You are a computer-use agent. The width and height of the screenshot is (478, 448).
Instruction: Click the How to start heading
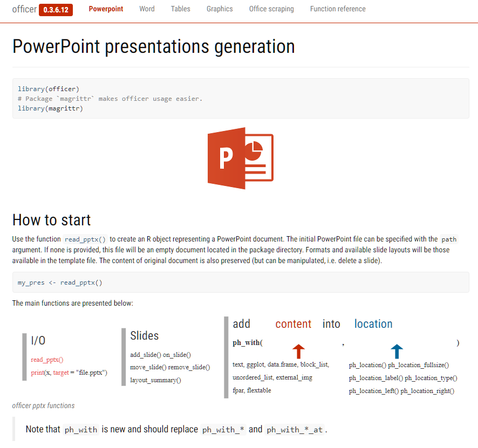(51, 220)
